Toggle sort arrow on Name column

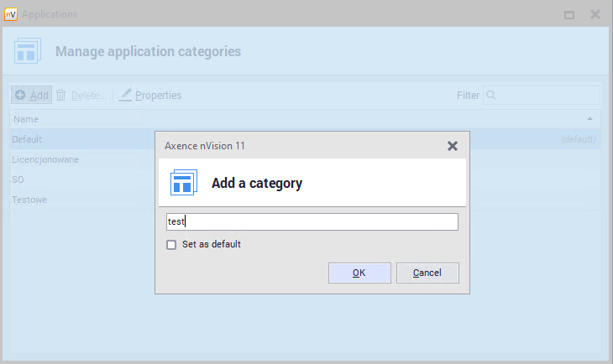point(589,119)
